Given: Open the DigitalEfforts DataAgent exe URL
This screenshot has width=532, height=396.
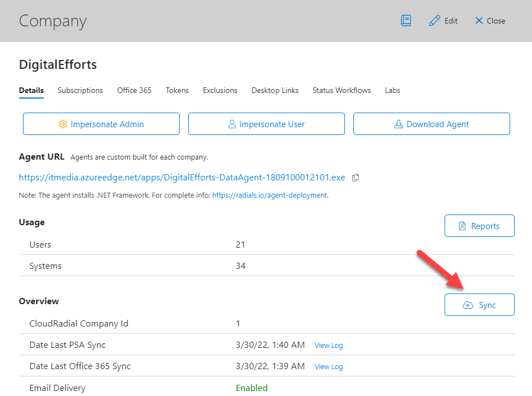Looking at the screenshot, I should pos(182,178).
